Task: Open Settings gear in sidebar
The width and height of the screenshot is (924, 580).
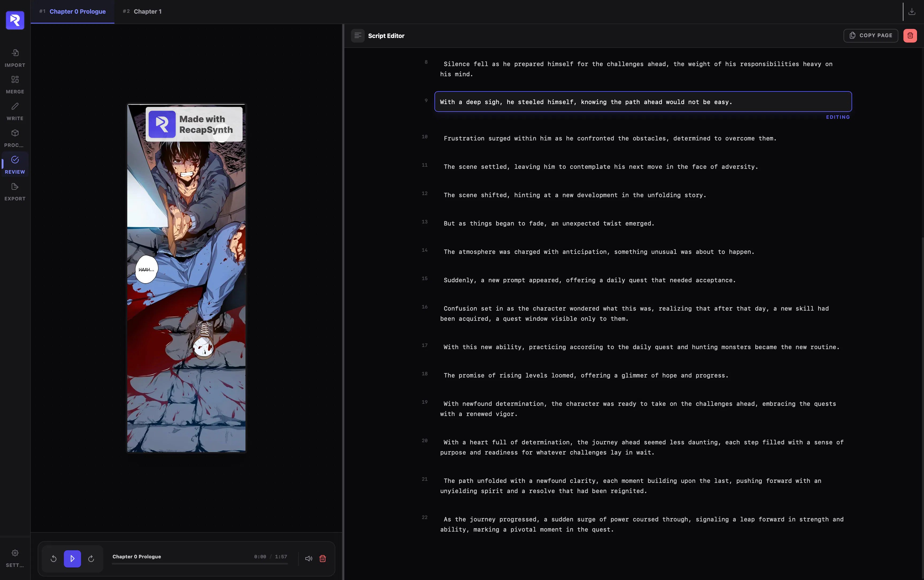Action: (x=15, y=553)
